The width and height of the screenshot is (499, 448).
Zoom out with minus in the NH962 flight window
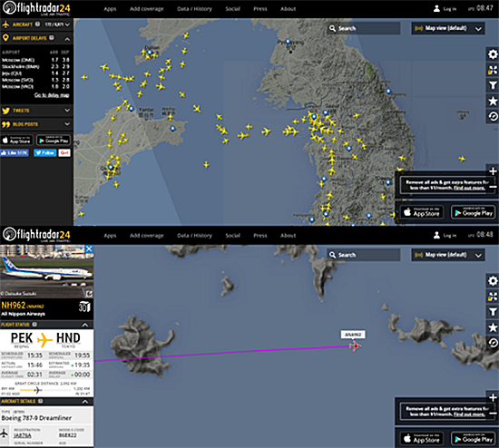pos(493,413)
